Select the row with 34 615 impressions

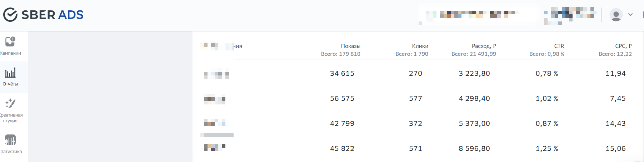tap(342, 73)
